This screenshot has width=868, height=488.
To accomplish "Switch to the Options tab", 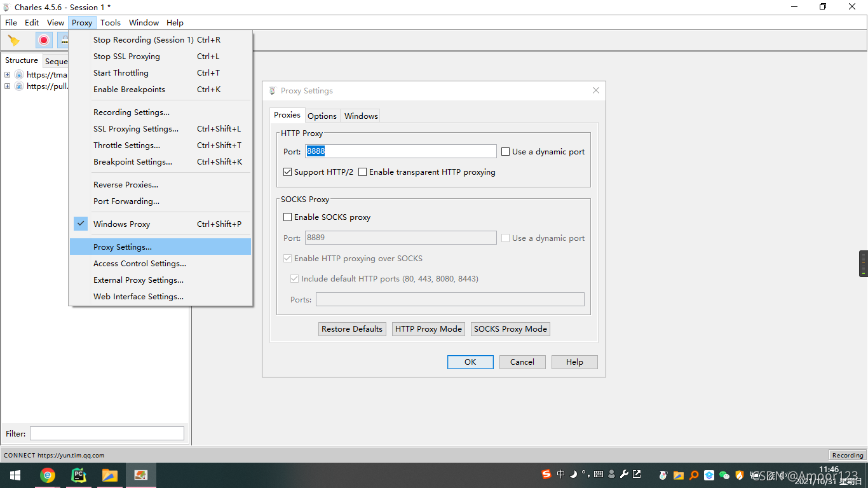I will pos(322,116).
